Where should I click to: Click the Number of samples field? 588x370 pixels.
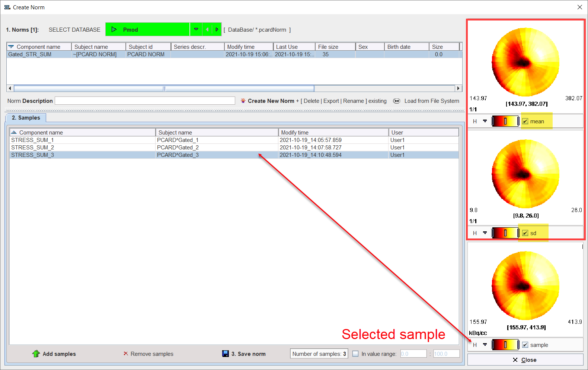click(x=319, y=354)
